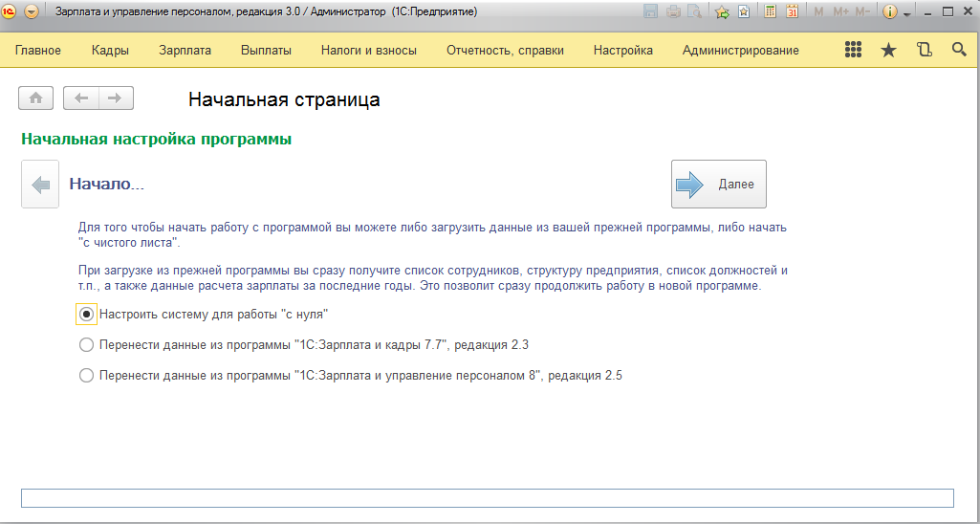980x524 pixels.
Task: Navigate forward with right arrow button
Action: (116, 98)
